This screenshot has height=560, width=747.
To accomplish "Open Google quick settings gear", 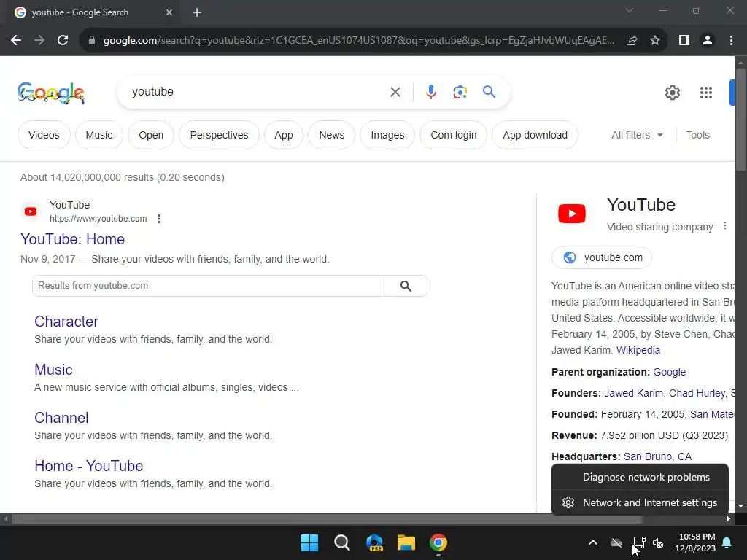I will pyautogui.click(x=672, y=93).
